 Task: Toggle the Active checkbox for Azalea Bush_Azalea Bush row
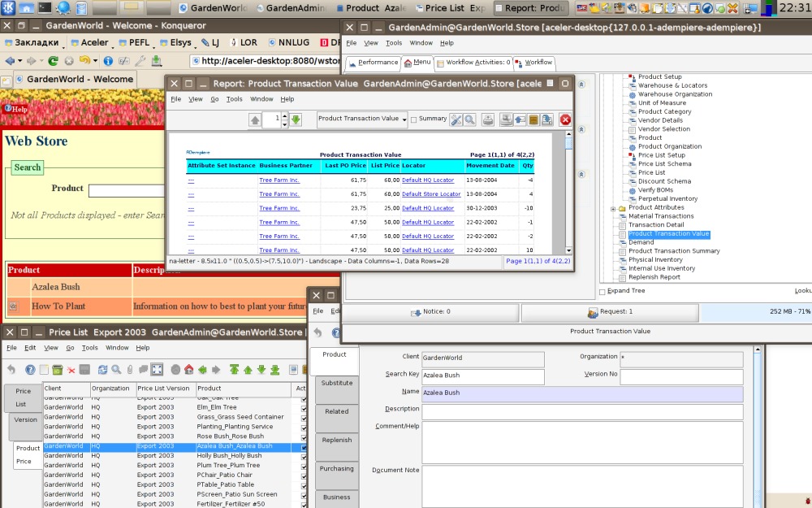pyautogui.click(x=304, y=447)
